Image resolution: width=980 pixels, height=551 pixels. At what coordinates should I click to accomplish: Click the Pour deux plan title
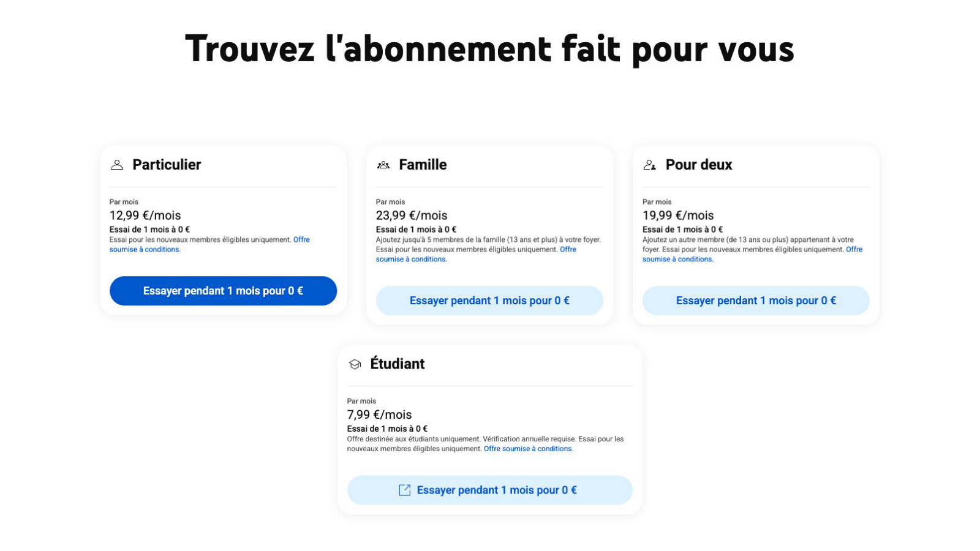tap(698, 165)
